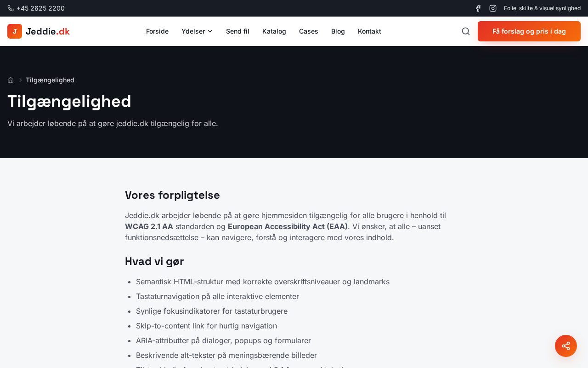The height and width of the screenshot is (368, 588).
Task: Call the number +45 2625 2200
Action: click(x=40, y=8)
